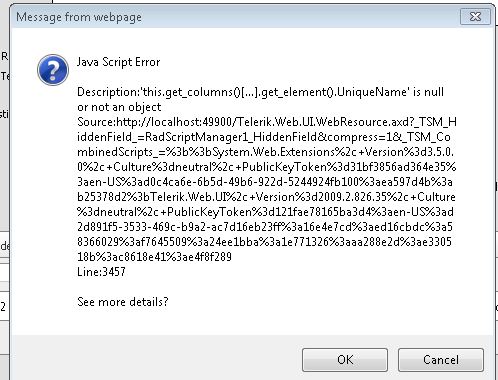Close the Message from webpage dialog
498x380 pixels.
[475, 16]
